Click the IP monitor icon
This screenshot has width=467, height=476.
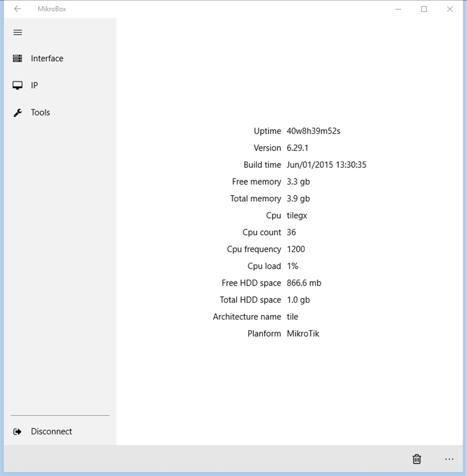(x=18, y=85)
